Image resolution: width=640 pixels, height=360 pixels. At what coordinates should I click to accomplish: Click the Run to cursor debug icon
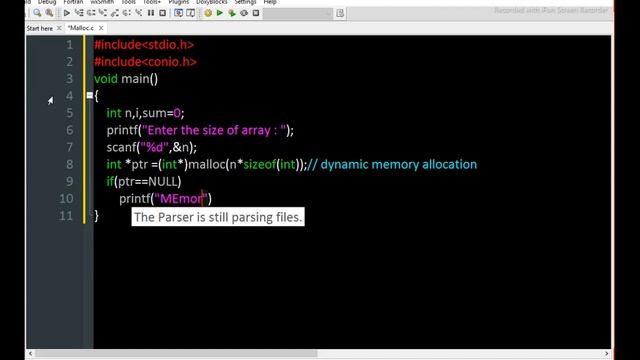79,13
